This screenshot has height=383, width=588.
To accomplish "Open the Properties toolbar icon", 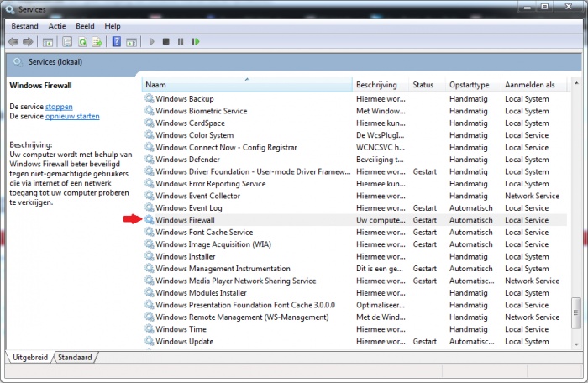I will tap(67, 42).
